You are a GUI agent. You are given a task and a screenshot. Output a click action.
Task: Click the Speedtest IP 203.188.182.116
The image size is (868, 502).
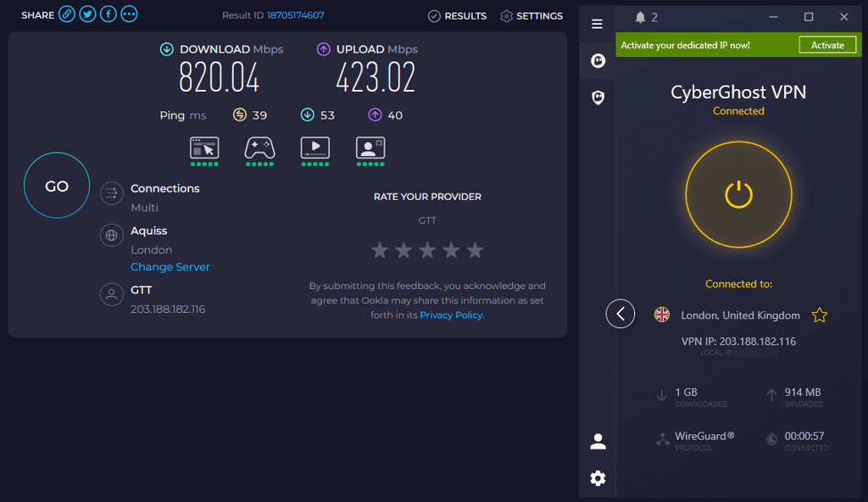click(x=168, y=310)
